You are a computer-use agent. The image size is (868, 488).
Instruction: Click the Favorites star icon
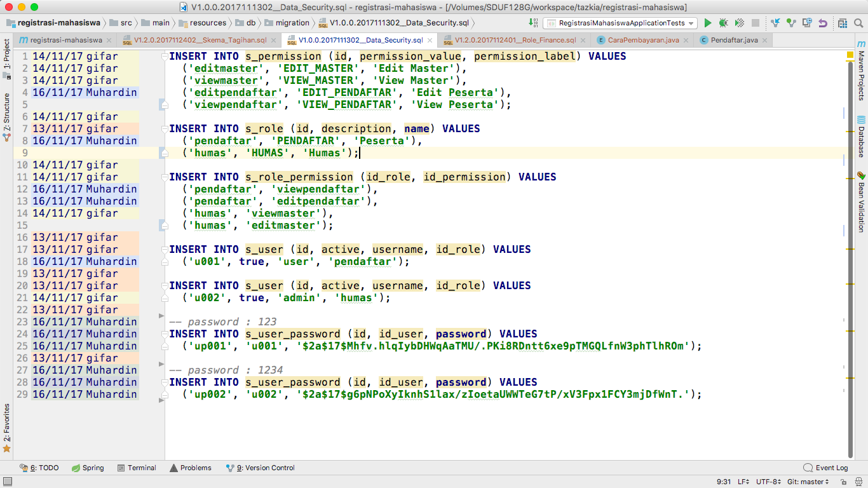coord(7,448)
